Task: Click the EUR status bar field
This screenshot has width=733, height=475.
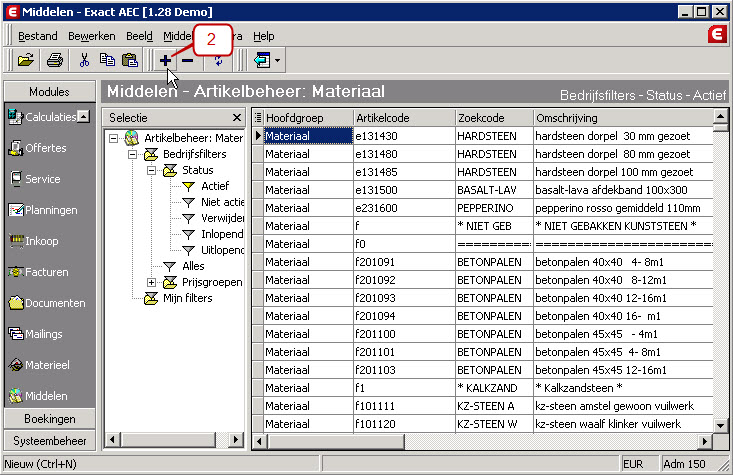Action: [x=639, y=464]
